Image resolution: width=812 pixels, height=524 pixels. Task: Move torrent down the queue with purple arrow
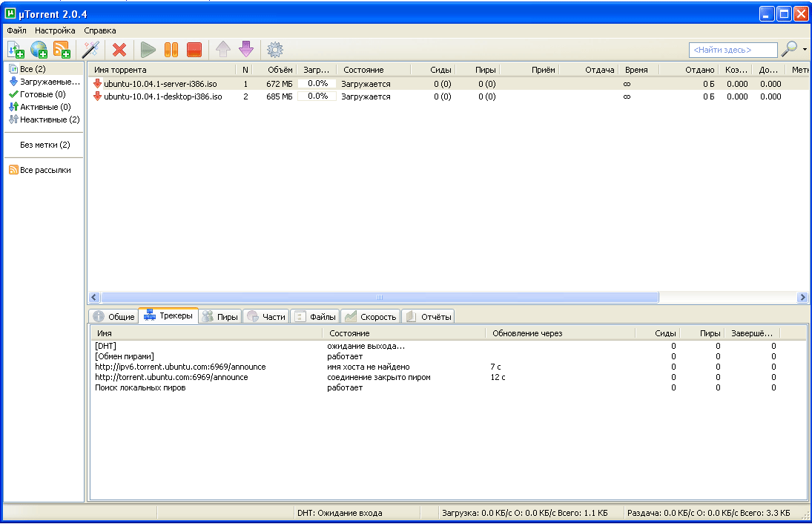click(x=246, y=50)
